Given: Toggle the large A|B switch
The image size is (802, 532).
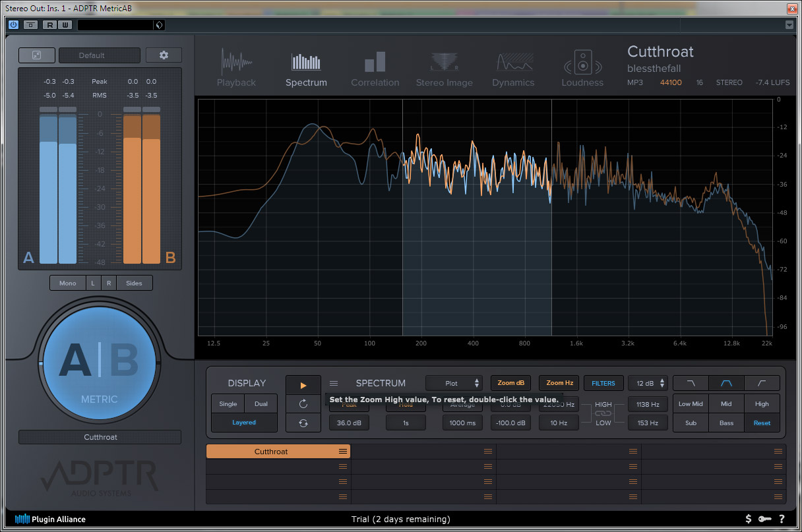Looking at the screenshot, I should pyautogui.click(x=100, y=363).
